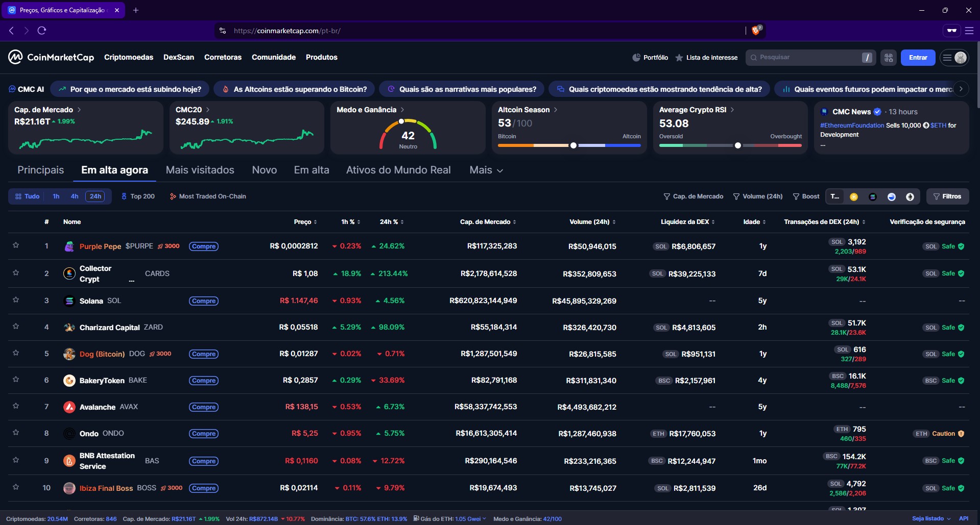
Task: Click the QR code scan icon
Action: click(889, 58)
